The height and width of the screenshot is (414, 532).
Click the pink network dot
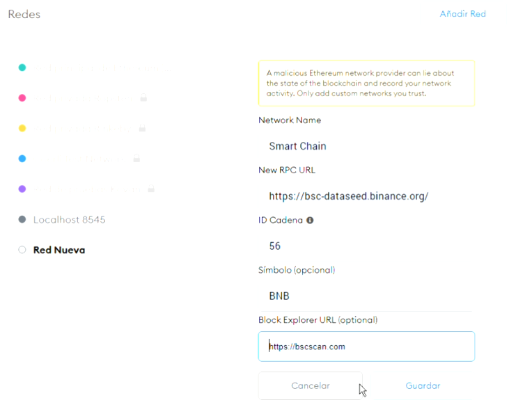click(x=22, y=98)
